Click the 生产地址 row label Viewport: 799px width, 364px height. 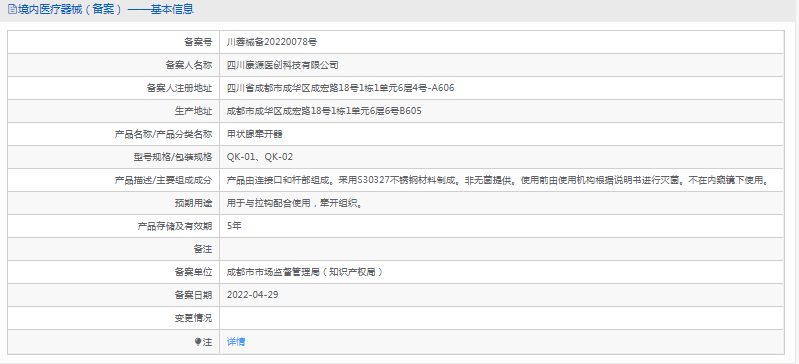tap(193, 111)
